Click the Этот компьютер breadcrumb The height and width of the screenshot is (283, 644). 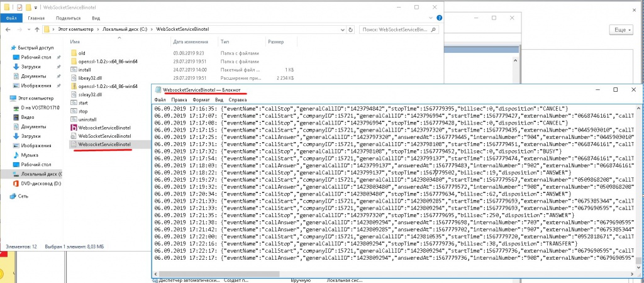coord(75,30)
